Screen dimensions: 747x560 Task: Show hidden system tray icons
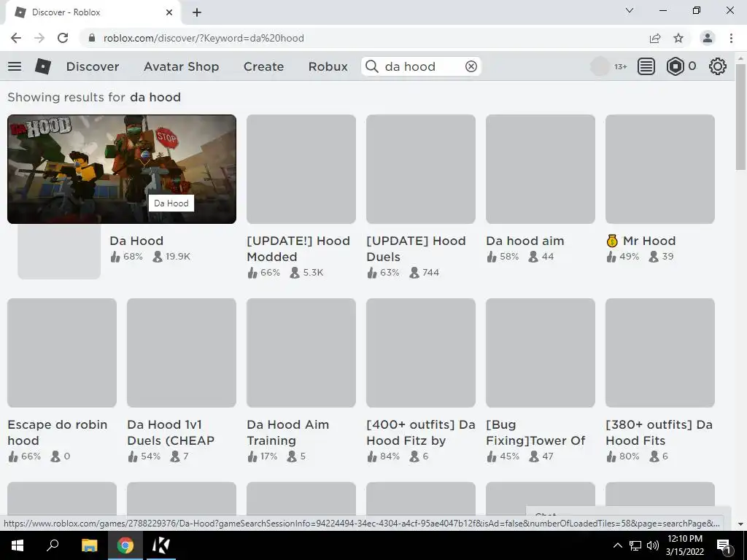(x=617, y=545)
